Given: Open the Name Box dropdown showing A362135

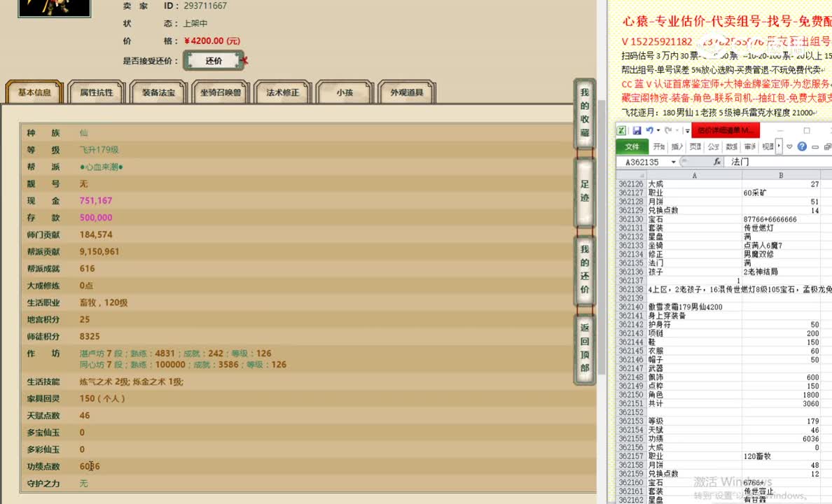Looking at the screenshot, I should [x=674, y=162].
